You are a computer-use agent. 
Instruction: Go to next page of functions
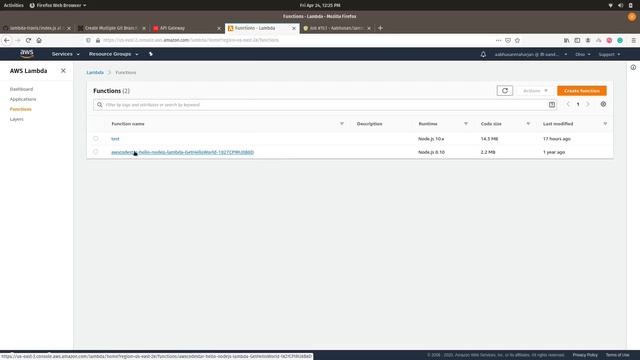click(588, 104)
